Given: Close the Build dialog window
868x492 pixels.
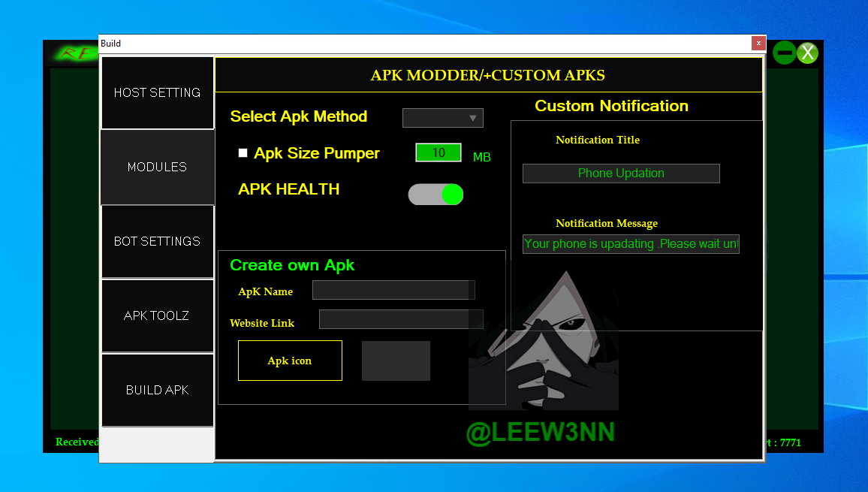Looking at the screenshot, I should tap(758, 44).
